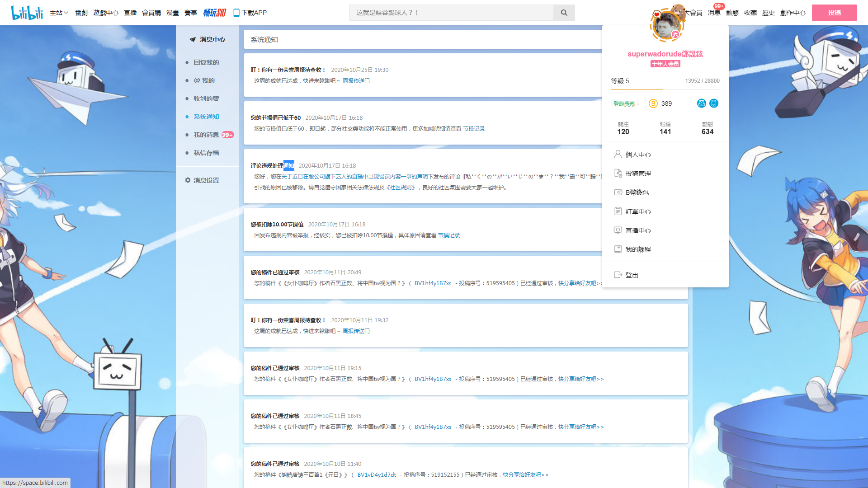Viewport: 868px width, 488px height.
Task: Click the gear icon by 消息设置
Action: pyautogui.click(x=188, y=180)
